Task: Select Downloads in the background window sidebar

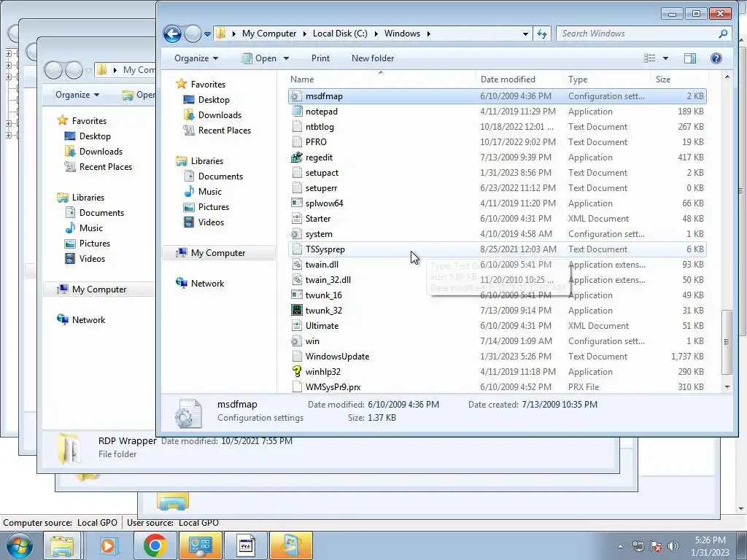Action: (101, 152)
